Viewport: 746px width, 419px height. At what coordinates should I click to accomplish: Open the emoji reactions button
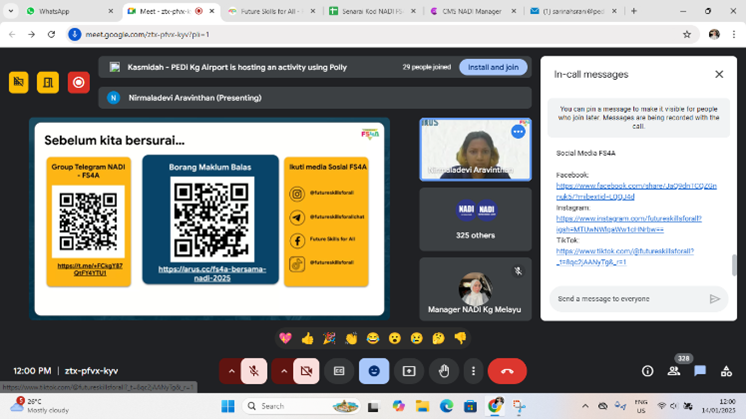(x=374, y=371)
